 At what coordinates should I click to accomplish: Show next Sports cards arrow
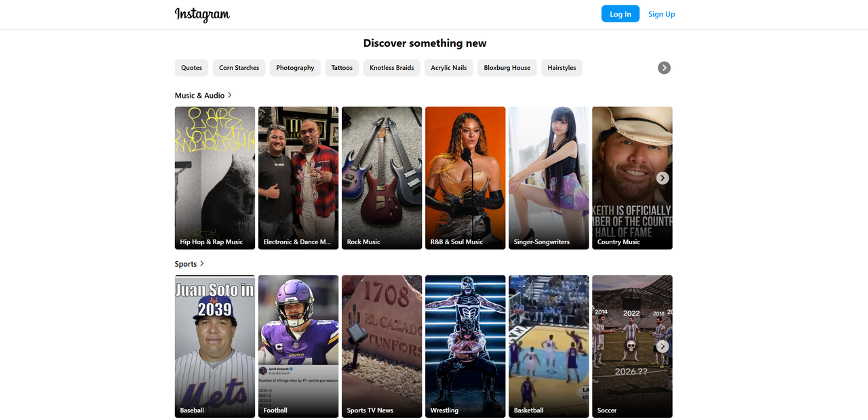pos(663,346)
